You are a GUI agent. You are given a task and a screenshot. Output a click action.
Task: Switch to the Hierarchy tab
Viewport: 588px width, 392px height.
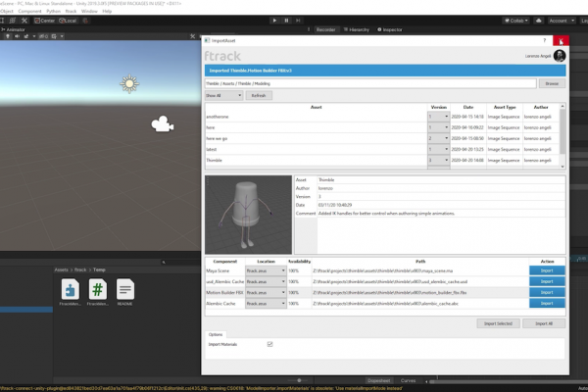coord(357,29)
